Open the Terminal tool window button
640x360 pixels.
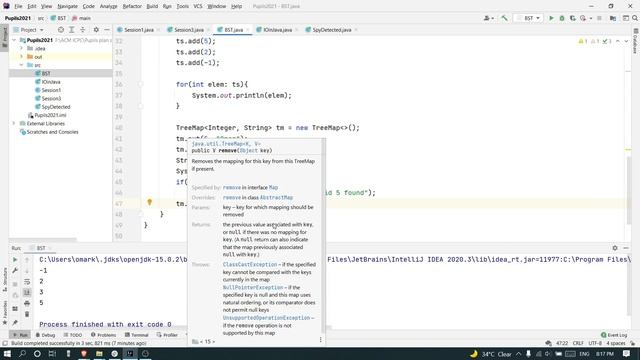pyautogui.click(x=136, y=335)
